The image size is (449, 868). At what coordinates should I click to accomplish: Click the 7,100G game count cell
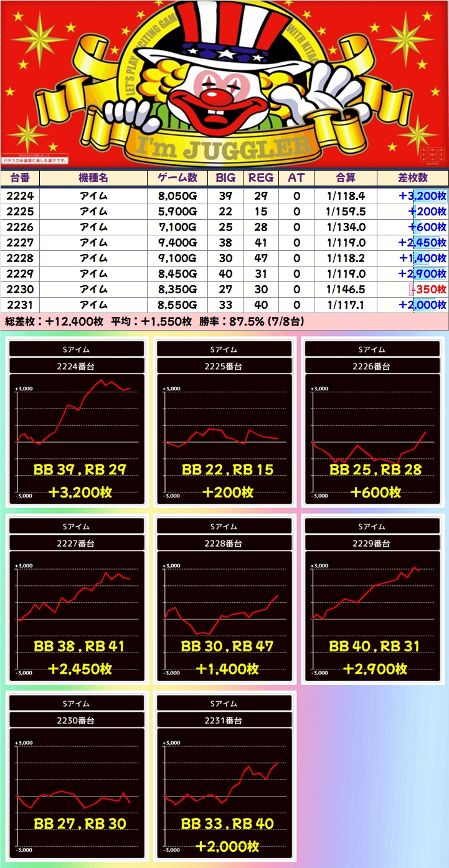coord(177,227)
